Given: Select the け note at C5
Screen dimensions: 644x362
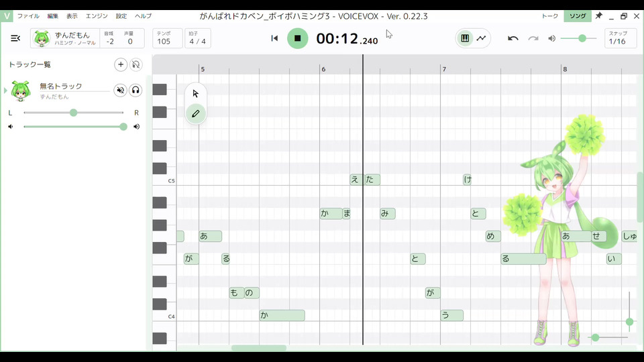Looking at the screenshot, I should 467,180.
